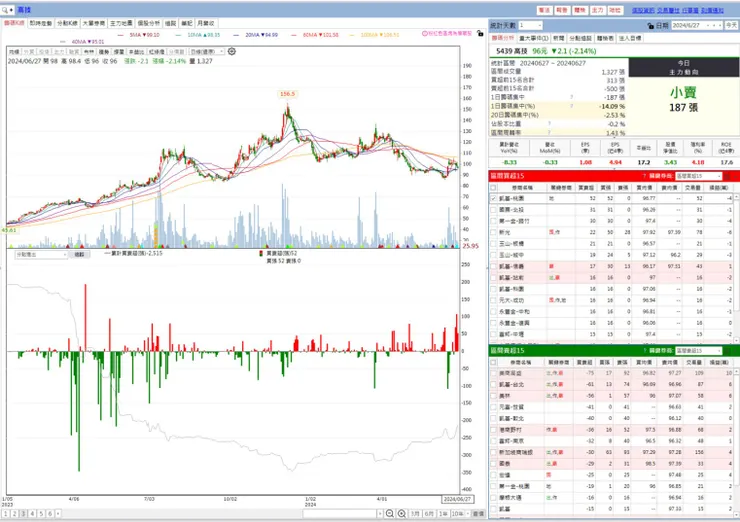Toggle the 分價圖 overlay in chart toolbar
Viewport: 740px width, 522px height.
point(177,52)
